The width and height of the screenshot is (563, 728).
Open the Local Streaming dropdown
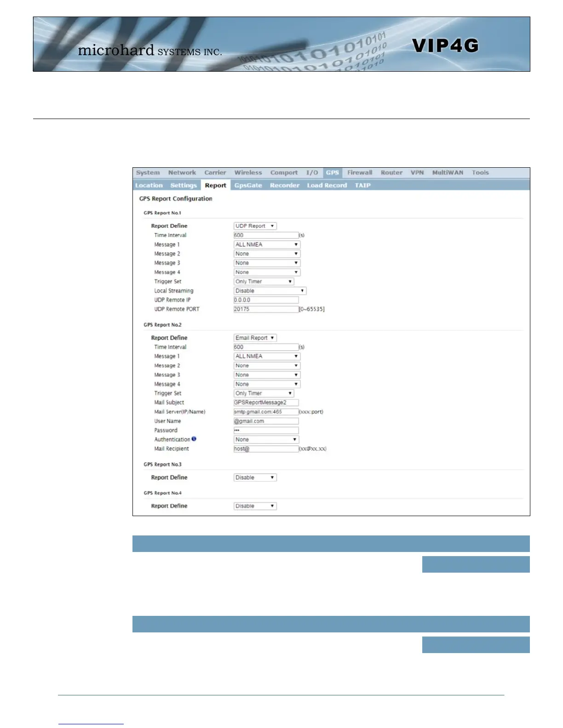(270, 291)
